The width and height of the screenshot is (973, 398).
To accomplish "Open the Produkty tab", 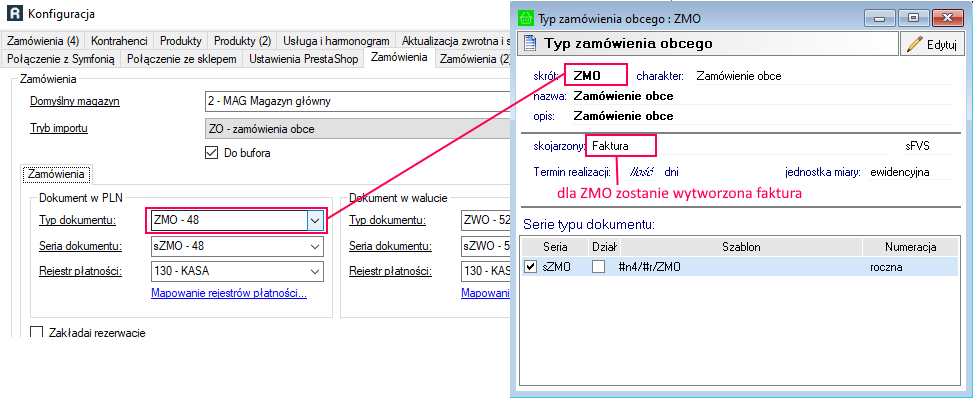I will pyautogui.click(x=181, y=41).
